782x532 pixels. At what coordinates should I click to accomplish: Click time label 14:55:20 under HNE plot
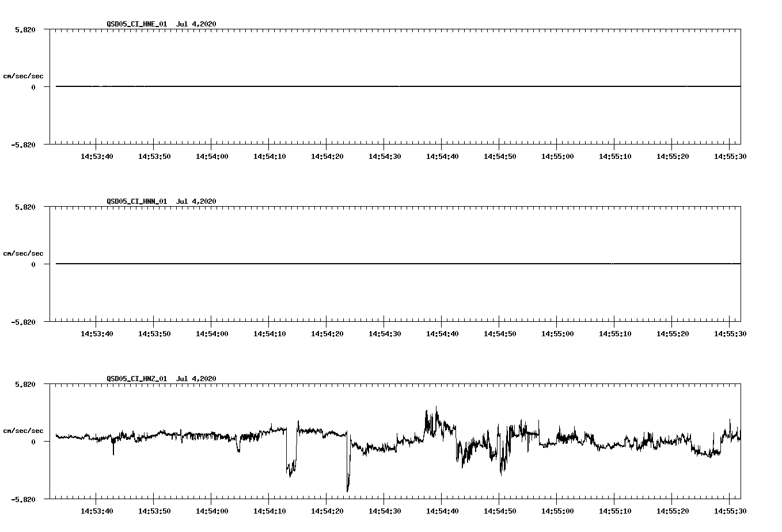pos(673,157)
